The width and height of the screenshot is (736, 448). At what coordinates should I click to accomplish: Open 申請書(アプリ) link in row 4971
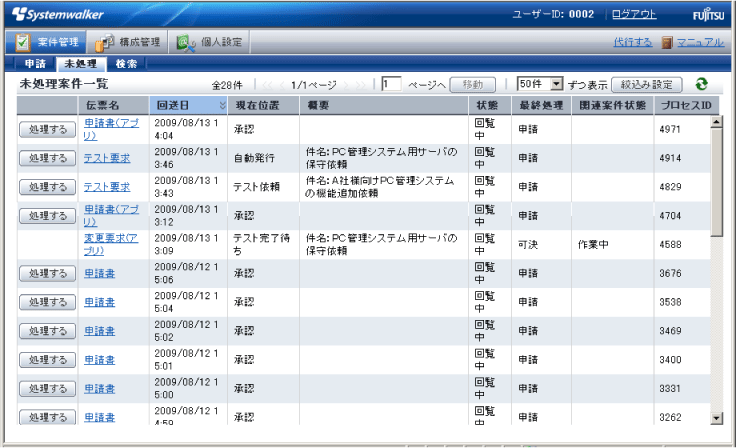[111, 129]
